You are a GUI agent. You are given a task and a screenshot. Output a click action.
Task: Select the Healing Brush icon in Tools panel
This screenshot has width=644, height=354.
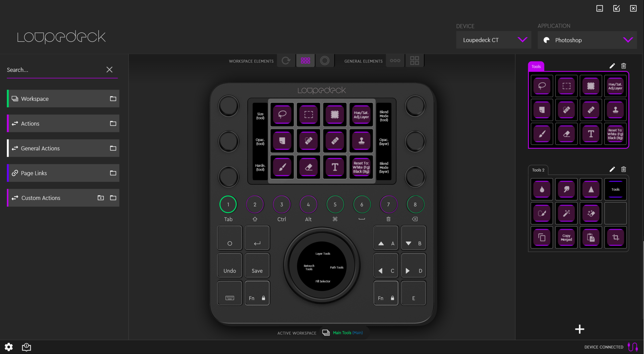(566, 110)
